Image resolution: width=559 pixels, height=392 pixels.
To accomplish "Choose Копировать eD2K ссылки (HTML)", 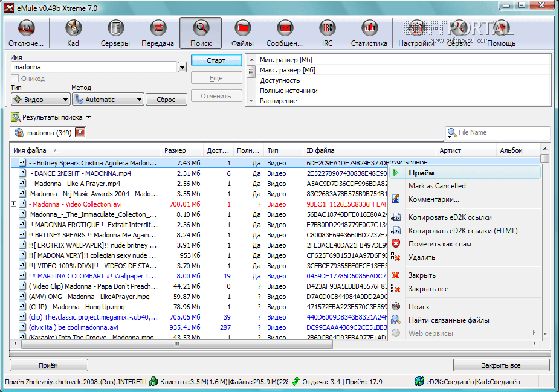I will (x=465, y=231).
